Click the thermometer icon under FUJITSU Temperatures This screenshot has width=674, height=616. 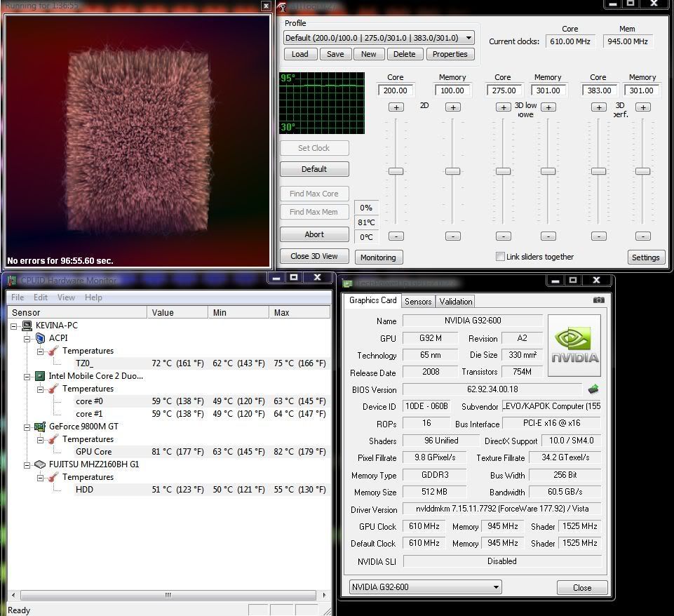point(53,477)
